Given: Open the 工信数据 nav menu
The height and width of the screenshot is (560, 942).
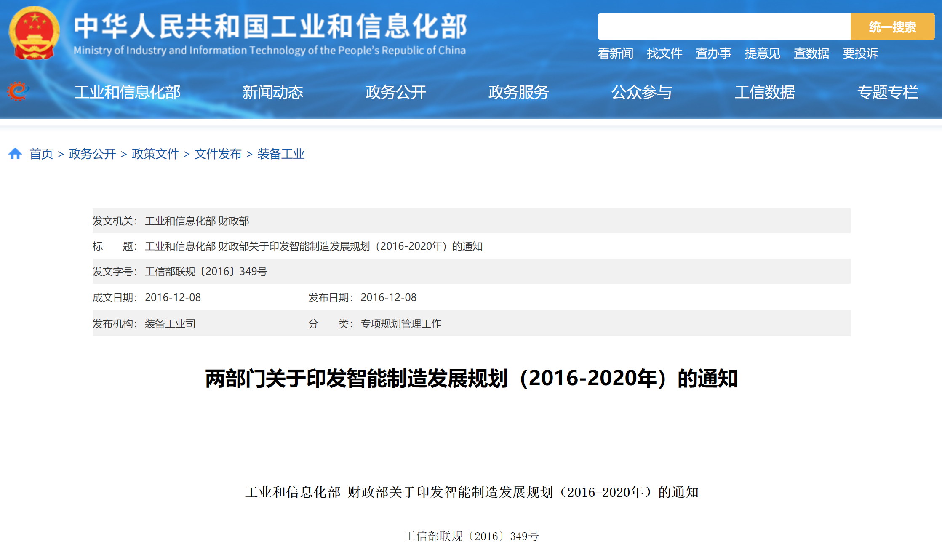Looking at the screenshot, I should 764,92.
